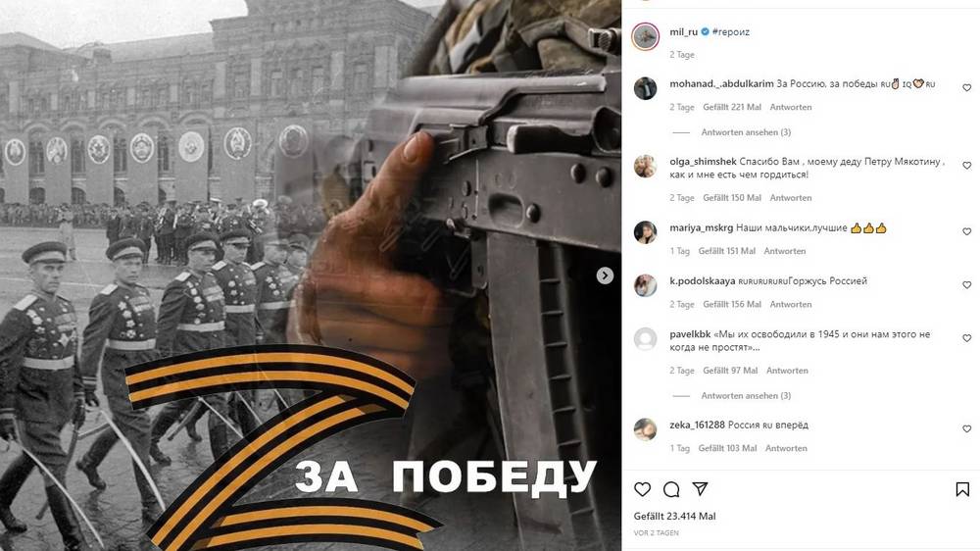The height and width of the screenshot is (551, 980).
Task: Save the post with bookmark icon
Action: 962,489
